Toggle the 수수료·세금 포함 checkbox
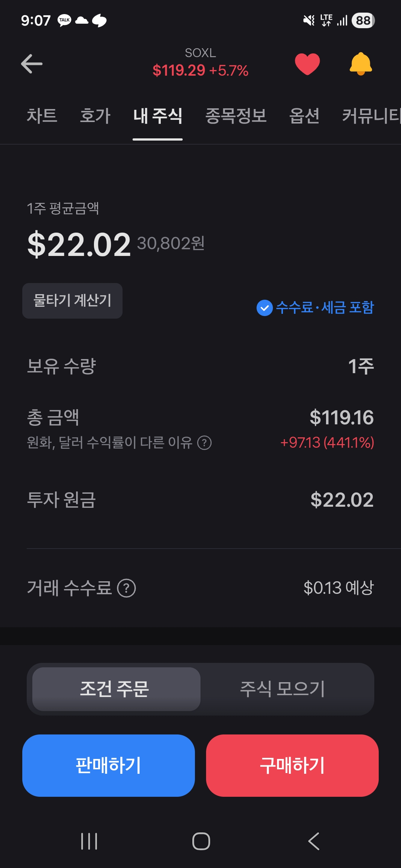The height and width of the screenshot is (868, 401). (265, 308)
